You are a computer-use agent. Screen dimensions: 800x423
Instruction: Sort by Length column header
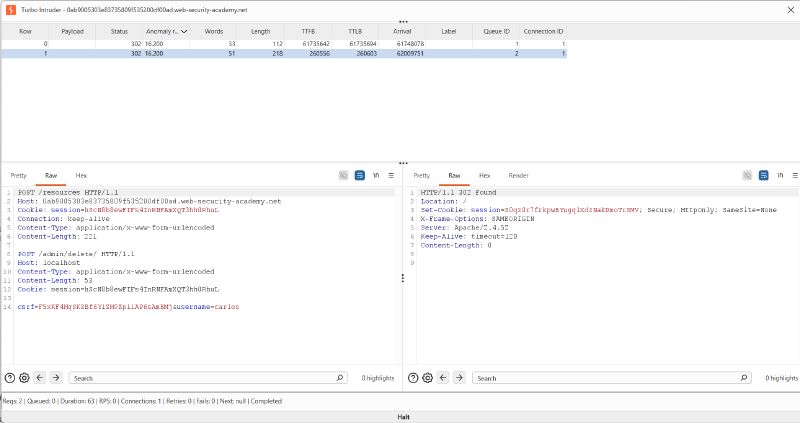(261, 32)
